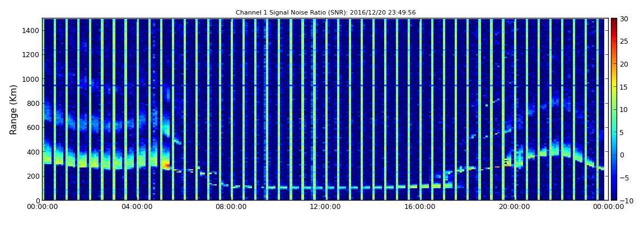
Task: Click the colorbar 10 tick label
Action: (624, 109)
